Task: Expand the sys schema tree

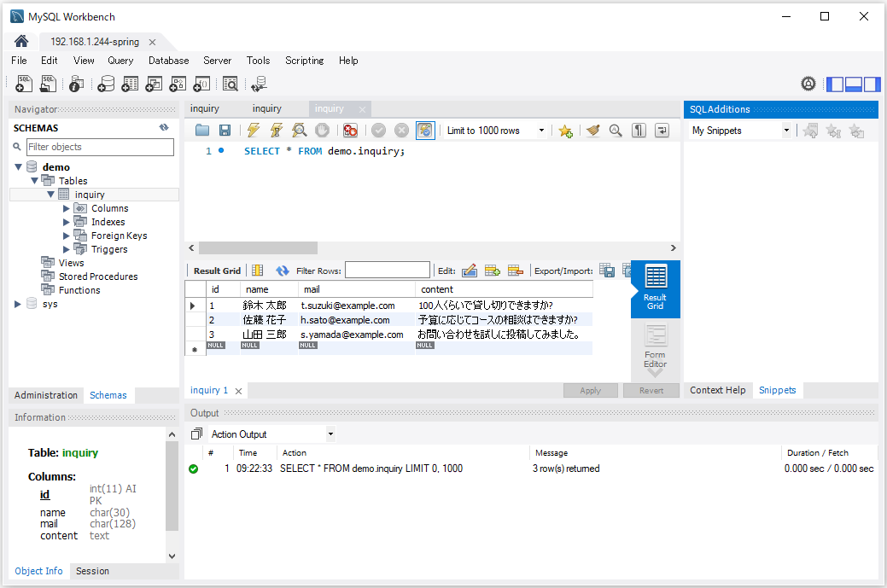Action: (x=18, y=304)
